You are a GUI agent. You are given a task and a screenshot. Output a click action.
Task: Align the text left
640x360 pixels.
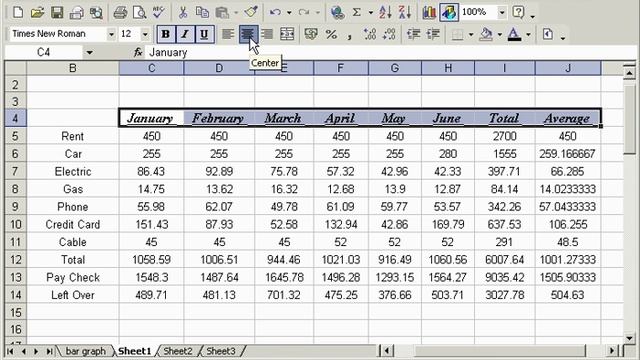227,34
